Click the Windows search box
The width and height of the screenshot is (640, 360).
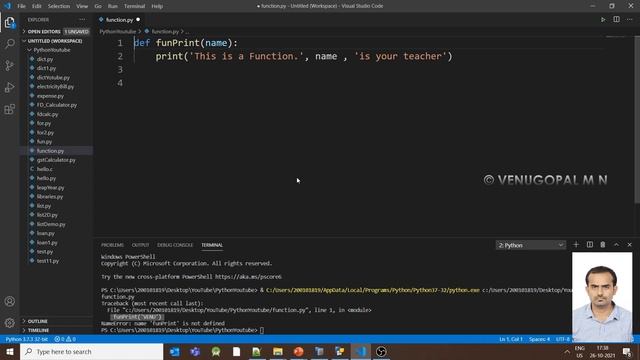pyautogui.click(x=92, y=351)
